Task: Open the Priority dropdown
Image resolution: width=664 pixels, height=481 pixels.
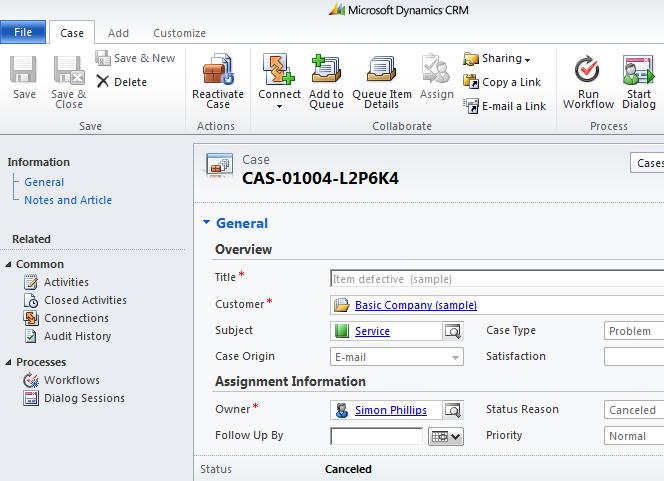Action: coord(634,436)
